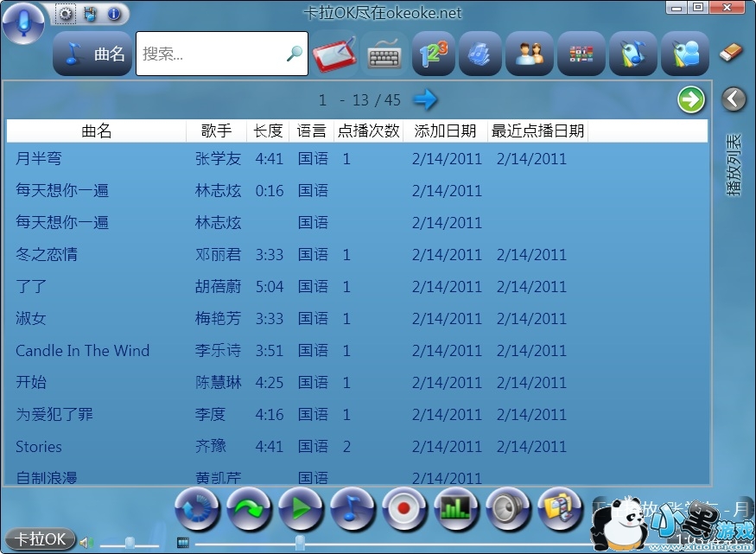Sort by 歌手 column header
This screenshot has width=756, height=554.
(217, 131)
